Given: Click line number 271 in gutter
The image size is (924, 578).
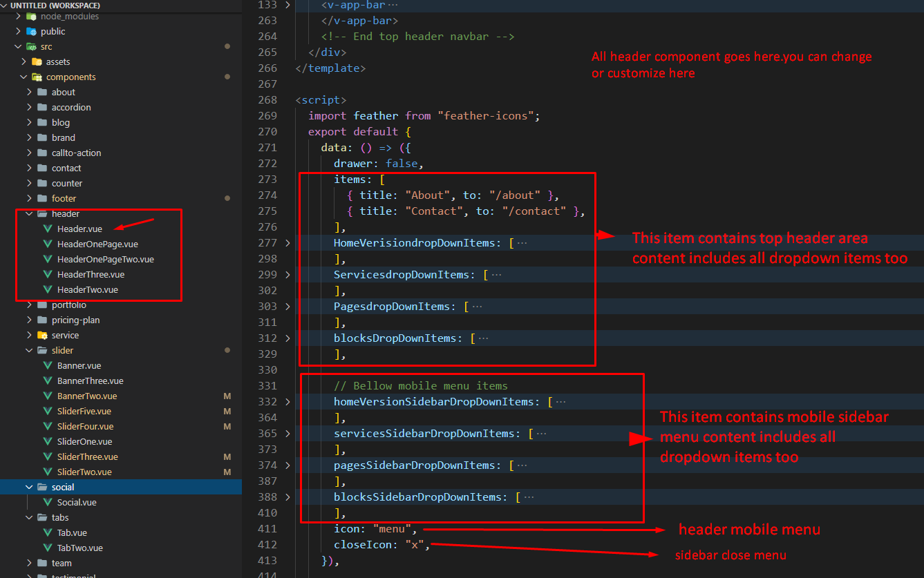Looking at the screenshot, I should (x=267, y=148).
